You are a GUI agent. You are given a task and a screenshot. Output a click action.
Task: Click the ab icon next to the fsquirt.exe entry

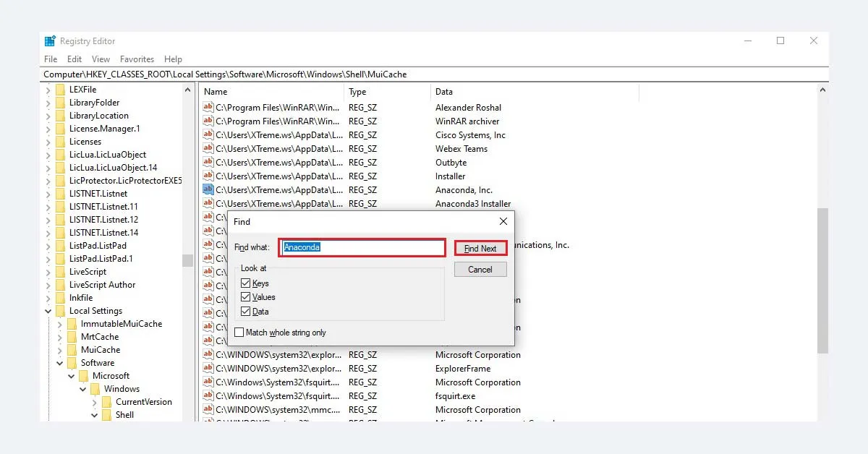tap(208, 395)
